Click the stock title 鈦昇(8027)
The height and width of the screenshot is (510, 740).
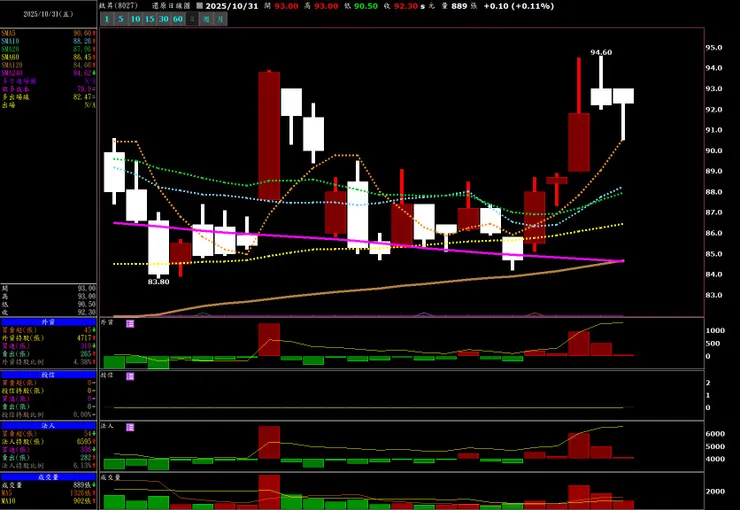(118, 6)
